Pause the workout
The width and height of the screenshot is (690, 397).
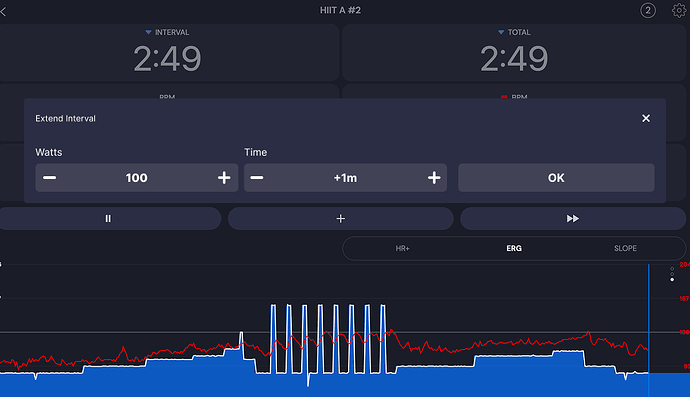(108, 218)
